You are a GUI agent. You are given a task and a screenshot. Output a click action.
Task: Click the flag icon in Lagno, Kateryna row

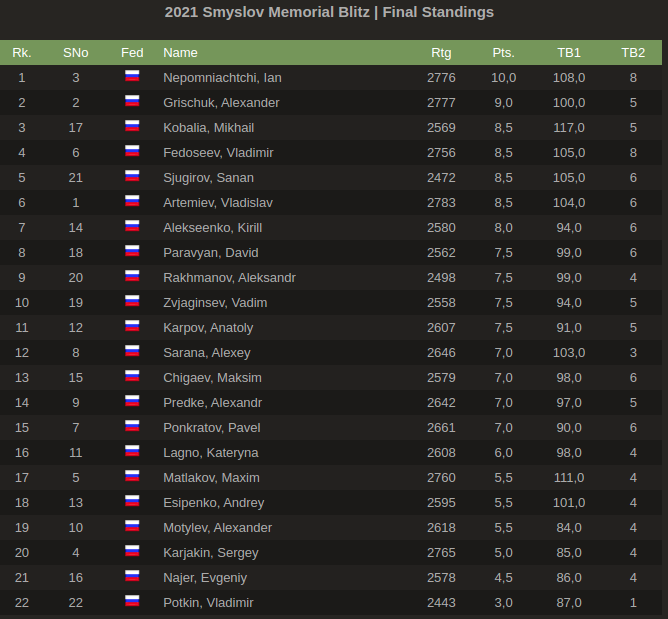(x=132, y=452)
